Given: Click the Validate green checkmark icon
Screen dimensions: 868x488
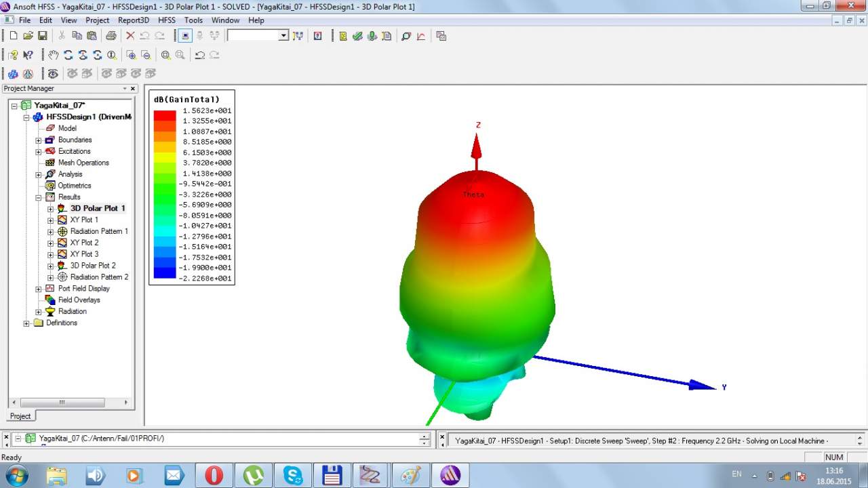Looking at the screenshot, I should pos(357,35).
